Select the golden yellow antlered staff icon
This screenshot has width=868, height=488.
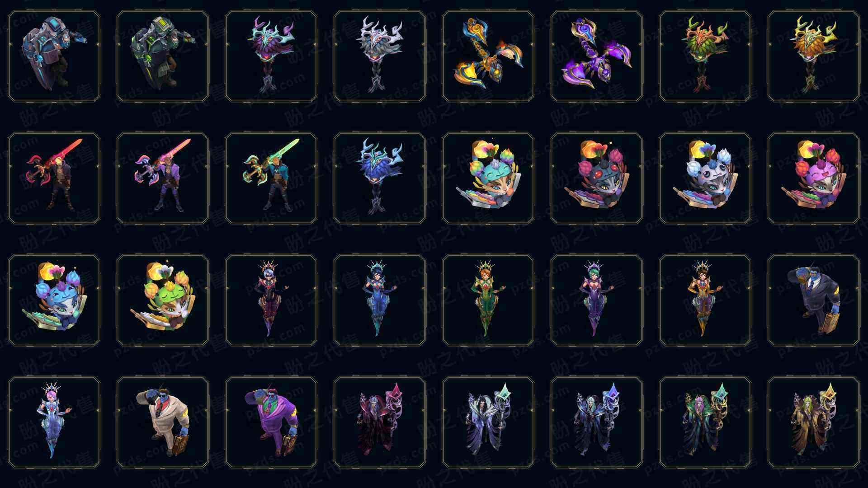(814, 56)
